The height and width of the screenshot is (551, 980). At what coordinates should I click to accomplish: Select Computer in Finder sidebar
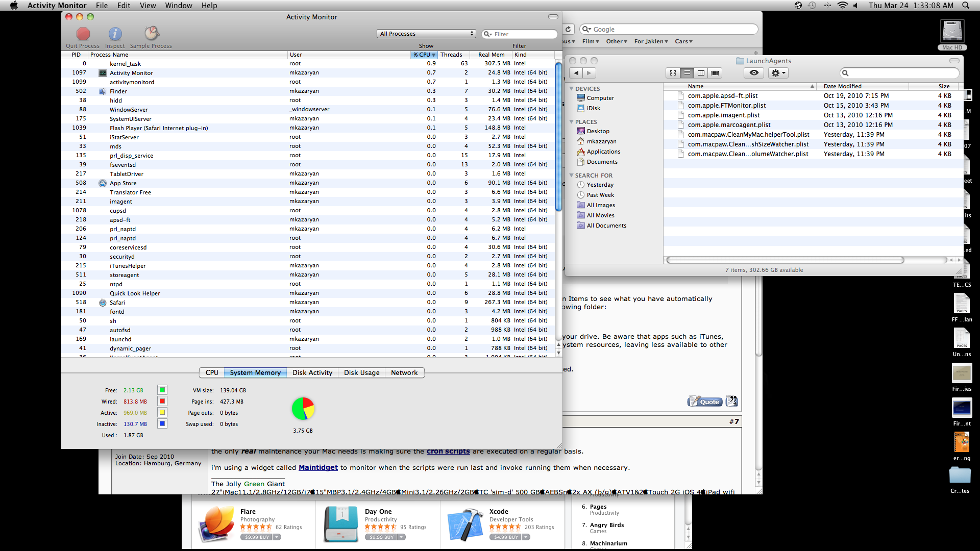600,98
